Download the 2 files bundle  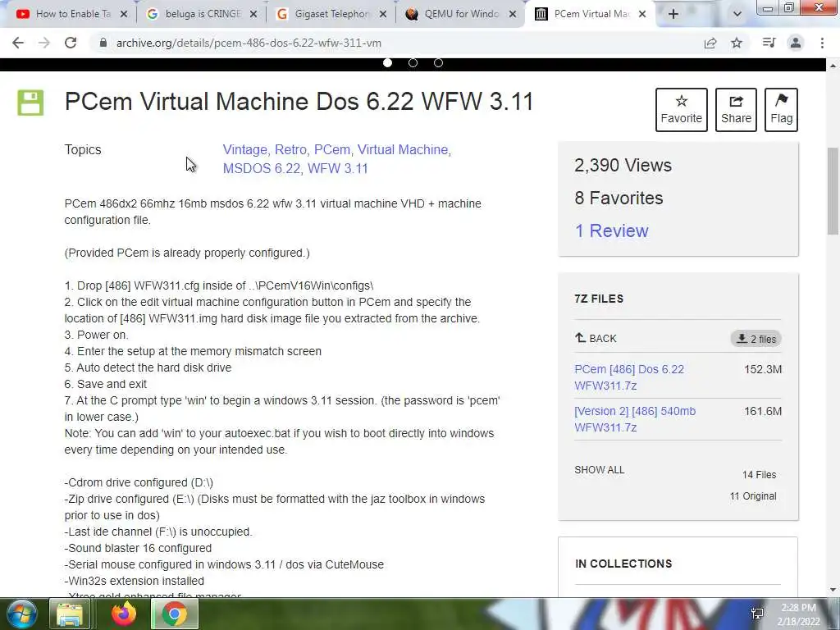pyautogui.click(x=756, y=339)
